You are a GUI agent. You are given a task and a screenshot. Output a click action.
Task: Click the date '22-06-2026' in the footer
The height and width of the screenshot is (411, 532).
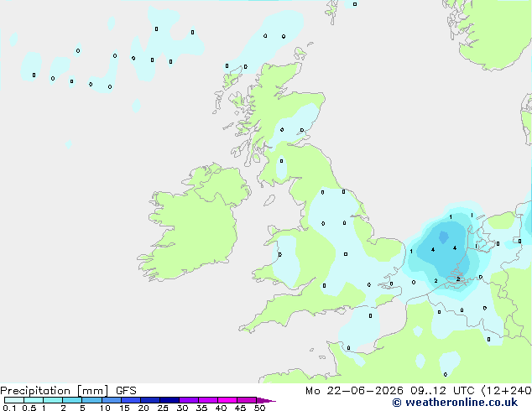click(365, 391)
